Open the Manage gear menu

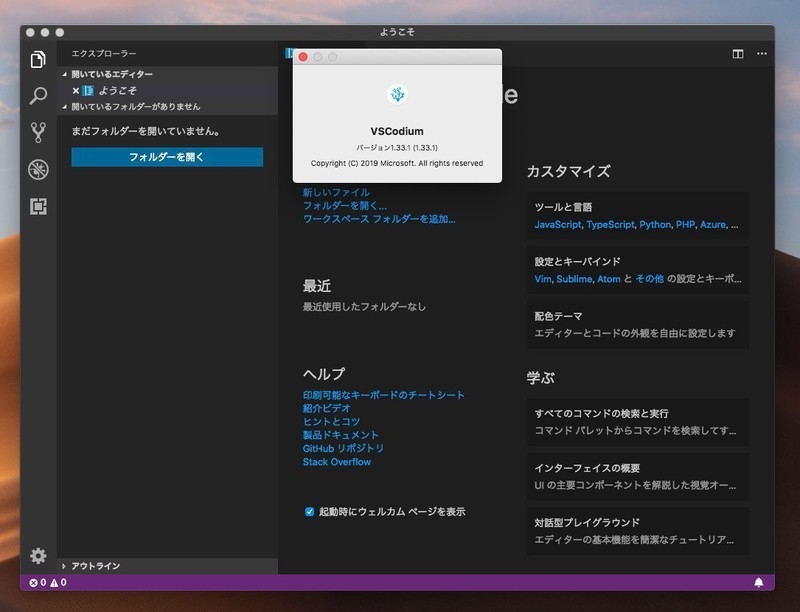38,556
